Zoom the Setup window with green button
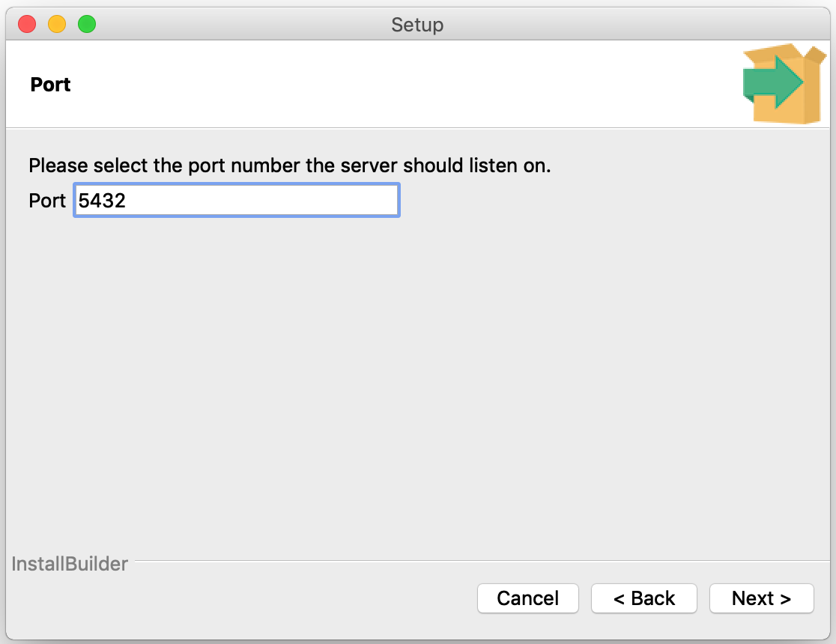836x644 pixels. pyautogui.click(x=87, y=24)
